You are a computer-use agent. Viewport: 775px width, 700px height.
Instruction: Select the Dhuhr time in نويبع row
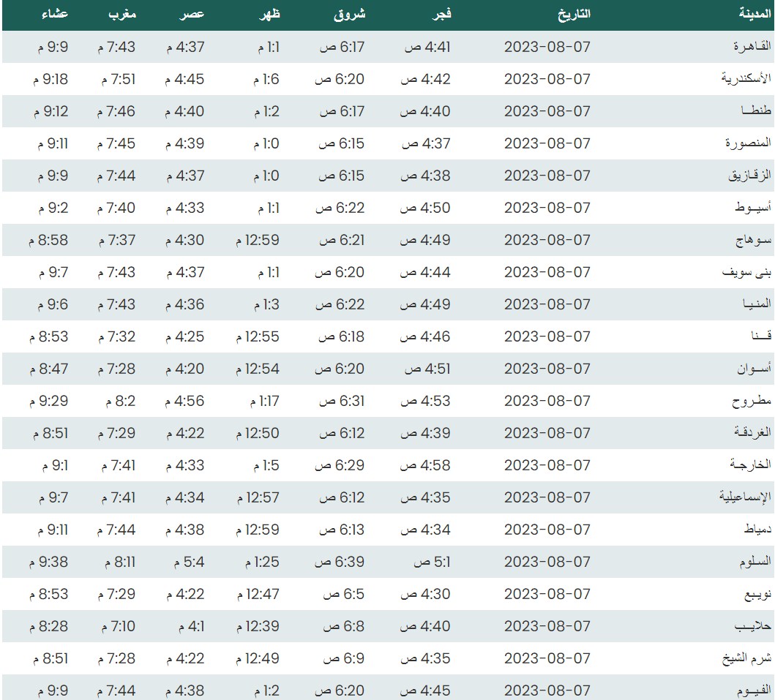pos(257,594)
